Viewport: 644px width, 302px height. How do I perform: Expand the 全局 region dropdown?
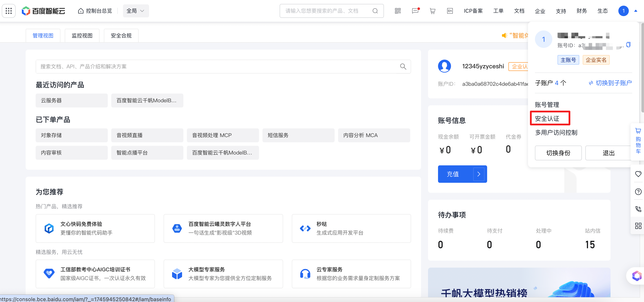click(136, 11)
